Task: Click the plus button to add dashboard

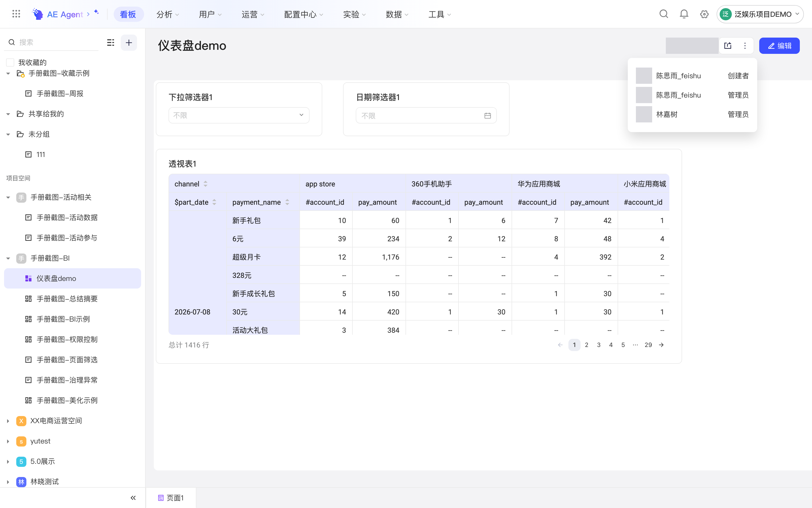Action: tap(129, 43)
